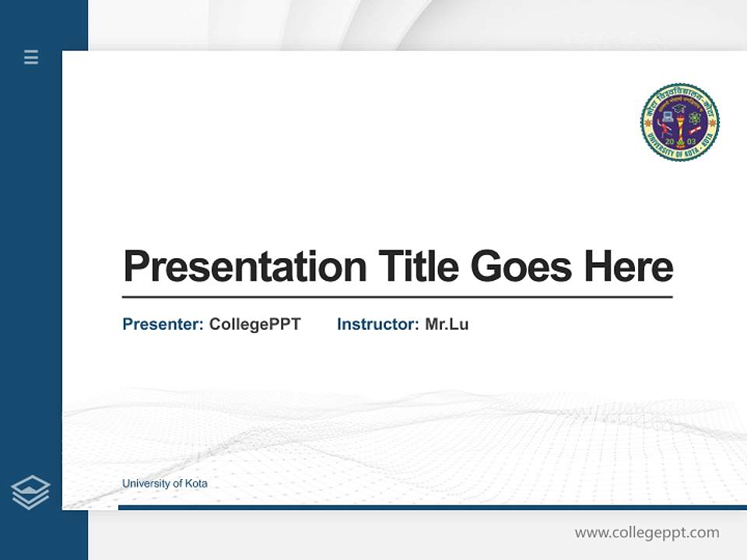The width and height of the screenshot is (747, 560).
Task: Click the layers stack icon at bottom left
Action: click(x=30, y=490)
